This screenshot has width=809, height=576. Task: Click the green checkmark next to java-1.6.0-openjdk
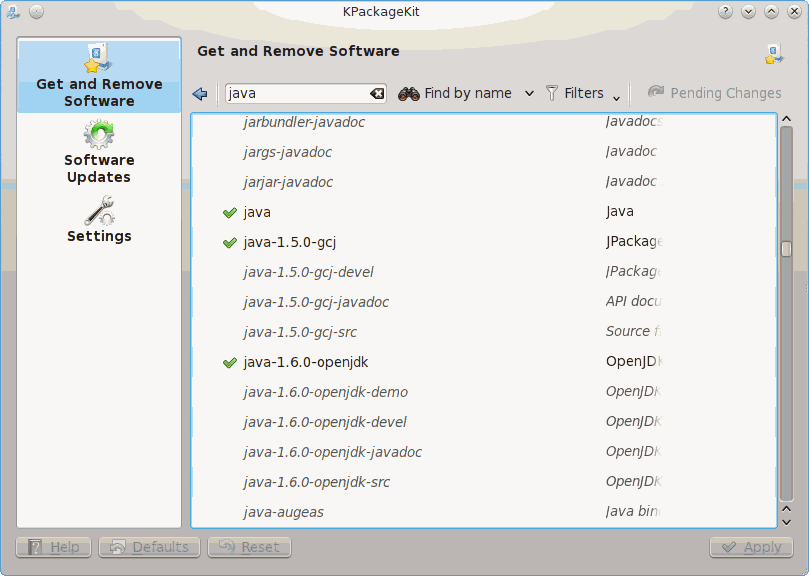point(230,362)
